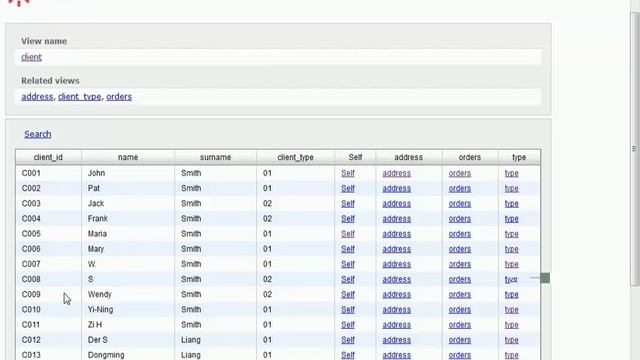This screenshot has height=360, width=640.
Task: Open orders link in row C002
Action: pos(460,189)
